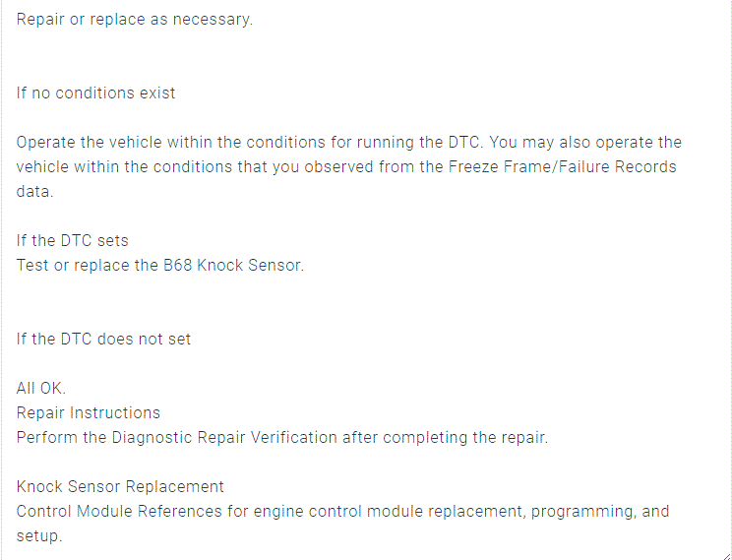Click the "Repair Instructions" heading
This screenshot has width=732, height=560.
[x=89, y=412]
